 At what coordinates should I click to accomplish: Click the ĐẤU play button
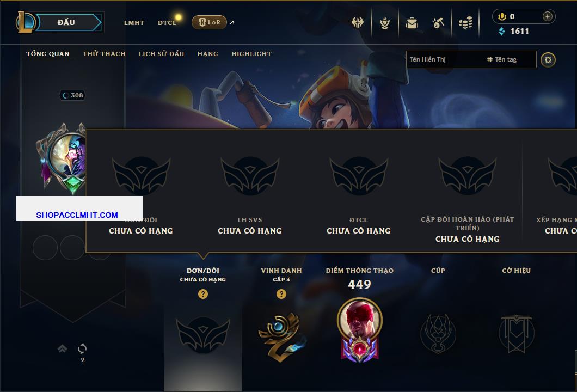[x=66, y=22]
